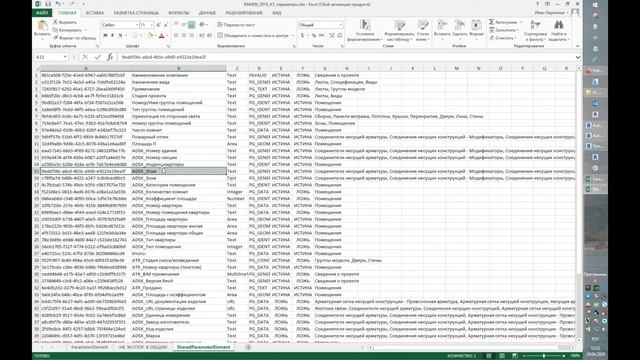Switch to the ДАННЫЕ ribbon tab
This screenshot has width=640, height=360.
[207, 13]
